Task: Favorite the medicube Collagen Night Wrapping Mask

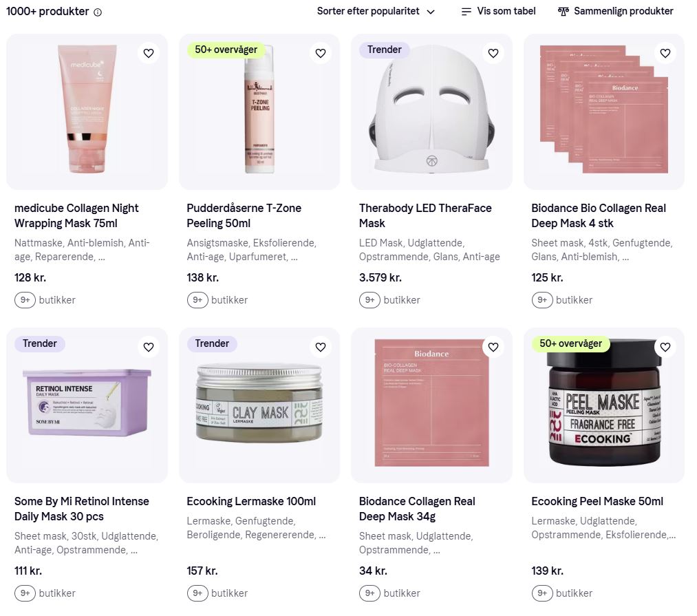Action: coord(149,54)
